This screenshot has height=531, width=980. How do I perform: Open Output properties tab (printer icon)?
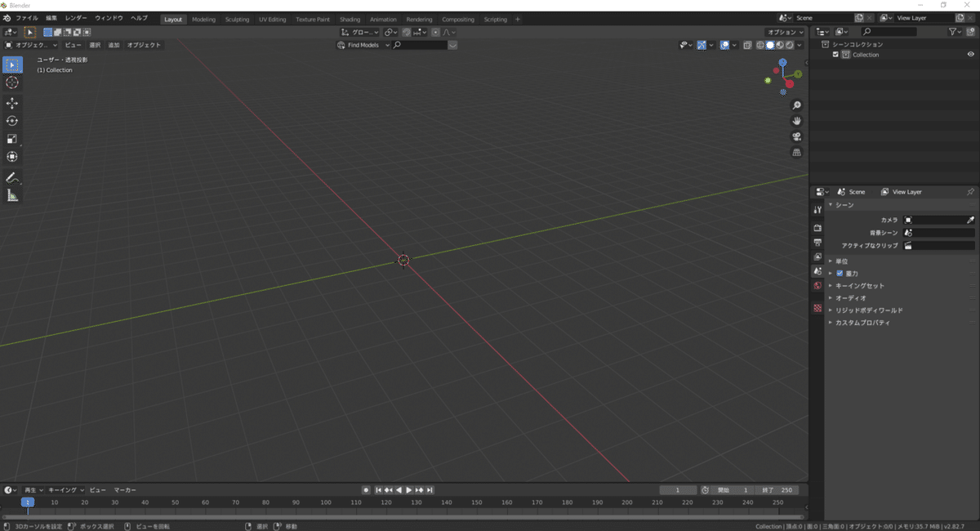tap(817, 243)
